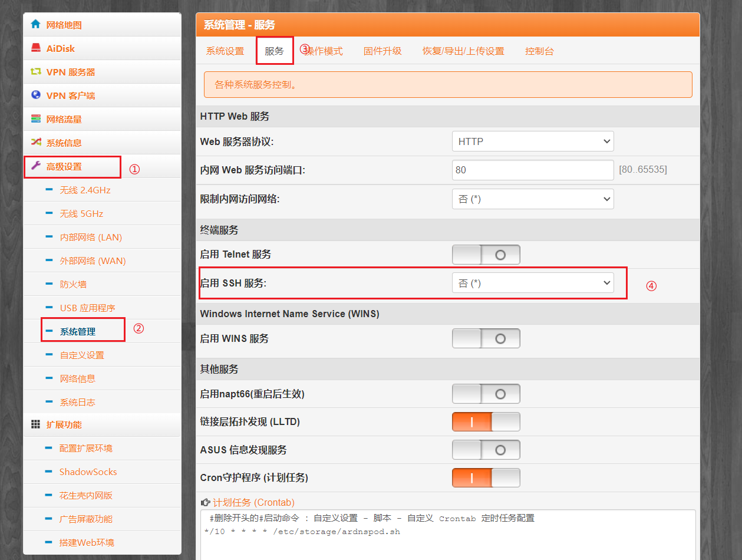Open the 启用 SSH 服务 dropdown

pyautogui.click(x=533, y=282)
